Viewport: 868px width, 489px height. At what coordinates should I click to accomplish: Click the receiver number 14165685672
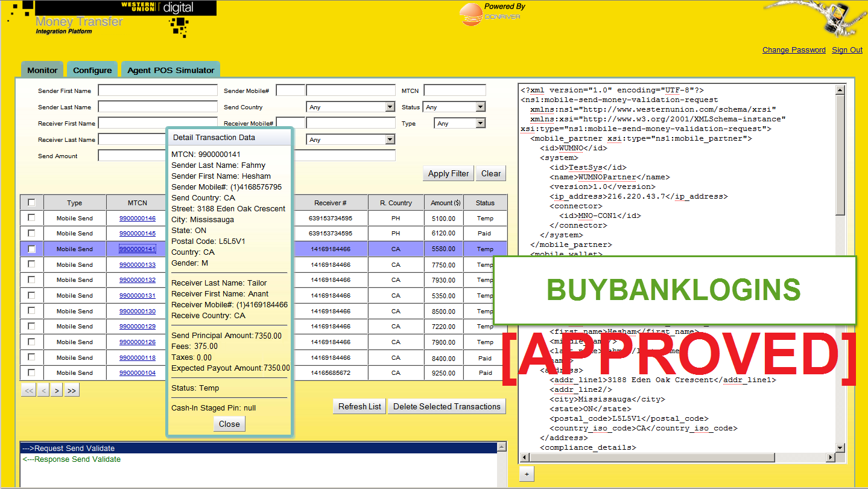point(331,373)
